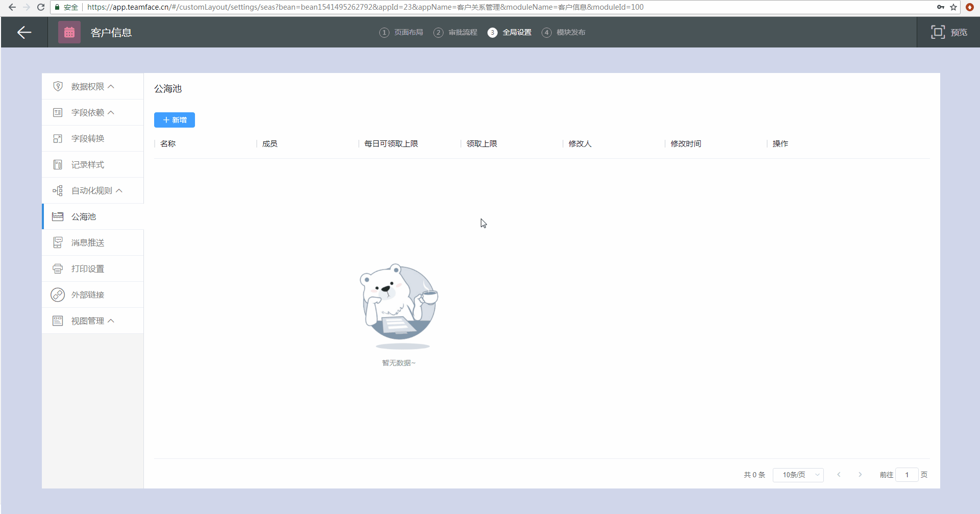The width and height of the screenshot is (980, 514).
Task: Click the 公海池 sidebar icon
Action: (58, 216)
